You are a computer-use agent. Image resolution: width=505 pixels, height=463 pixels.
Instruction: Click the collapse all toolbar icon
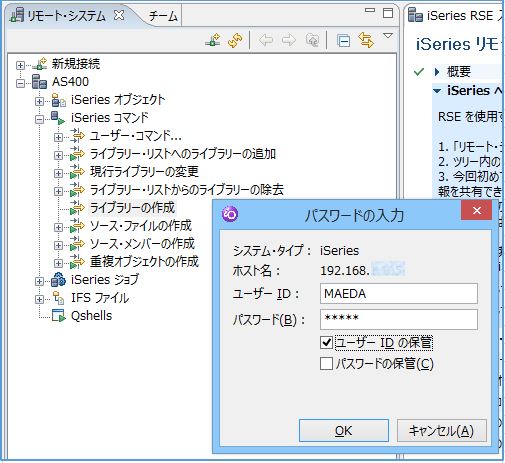(343, 40)
